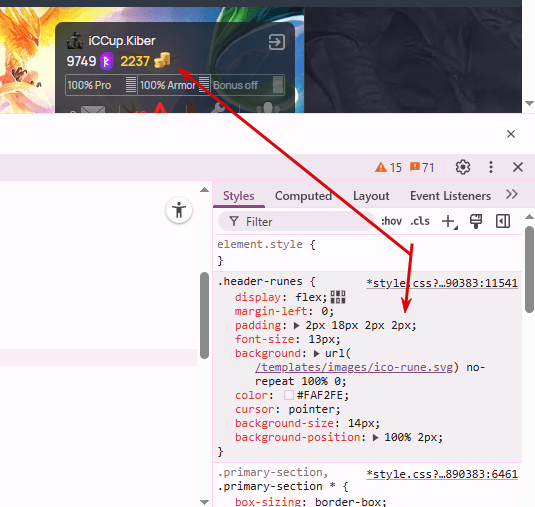Click the cursor value pointer
This screenshot has width=535, height=507.
[x=312, y=409]
